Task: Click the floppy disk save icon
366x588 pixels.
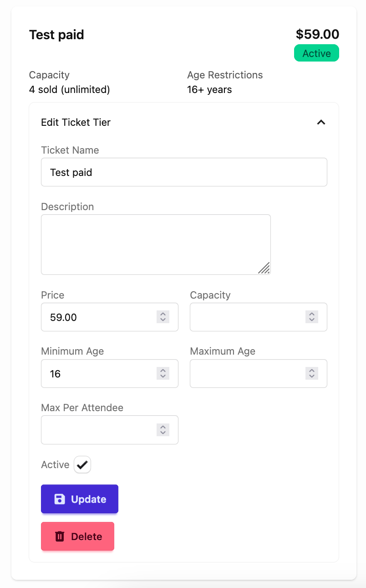Action: click(x=60, y=499)
